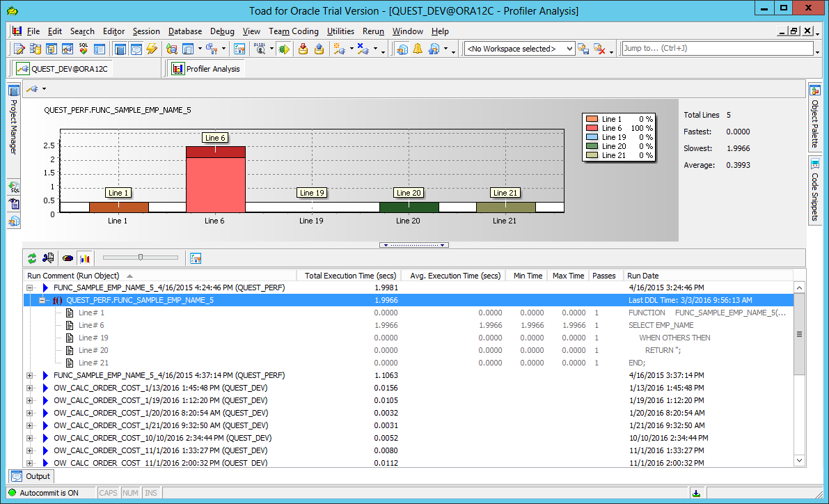Screen dimensions: 829x504
Task: Click the options icon beside the profiler slider
Action: [196, 258]
